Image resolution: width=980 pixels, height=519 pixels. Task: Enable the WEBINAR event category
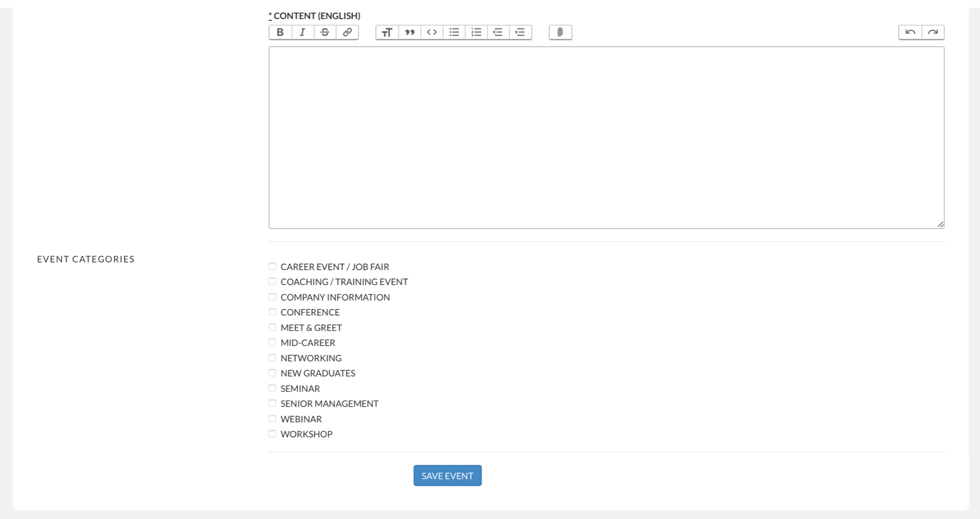(272, 418)
